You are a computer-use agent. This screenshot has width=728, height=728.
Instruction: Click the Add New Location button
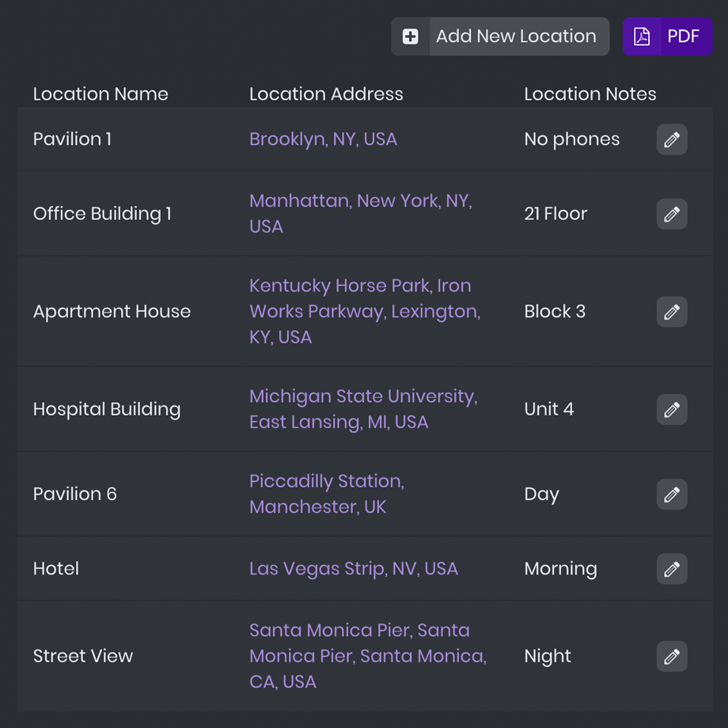(x=500, y=36)
